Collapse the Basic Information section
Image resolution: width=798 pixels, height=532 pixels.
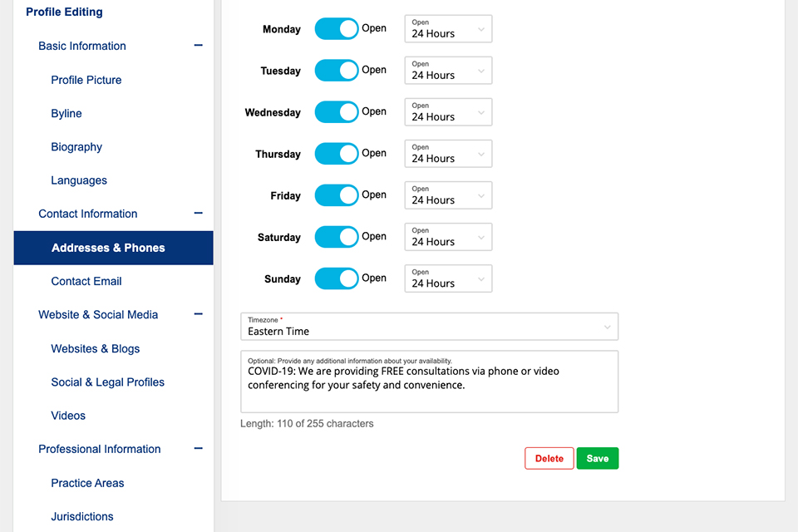[x=198, y=46]
